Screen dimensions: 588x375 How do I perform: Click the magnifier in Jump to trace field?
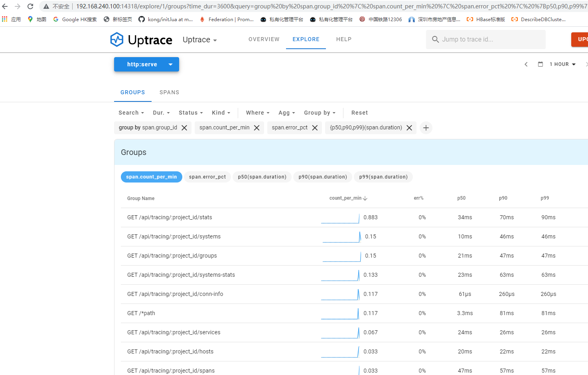coord(435,40)
